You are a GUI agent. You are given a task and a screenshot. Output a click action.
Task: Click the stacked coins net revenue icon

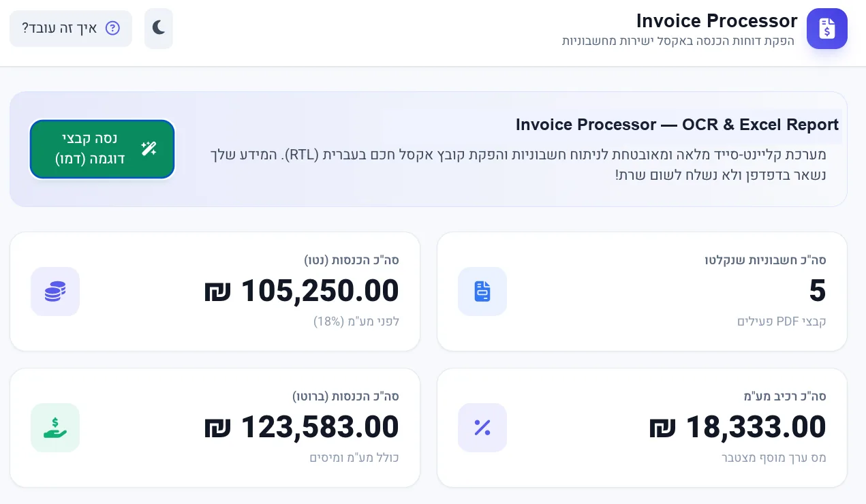(x=55, y=292)
